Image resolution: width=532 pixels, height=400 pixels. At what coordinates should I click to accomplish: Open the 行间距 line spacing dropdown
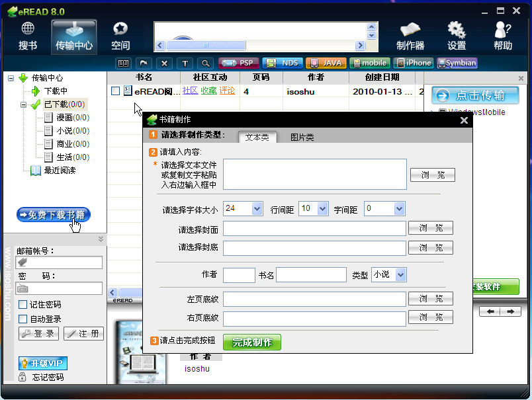[323, 208]
